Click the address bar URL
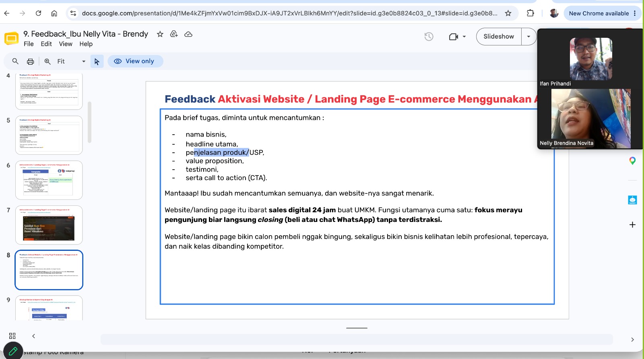This screenshot has height=359, width=644. [289, 13]
